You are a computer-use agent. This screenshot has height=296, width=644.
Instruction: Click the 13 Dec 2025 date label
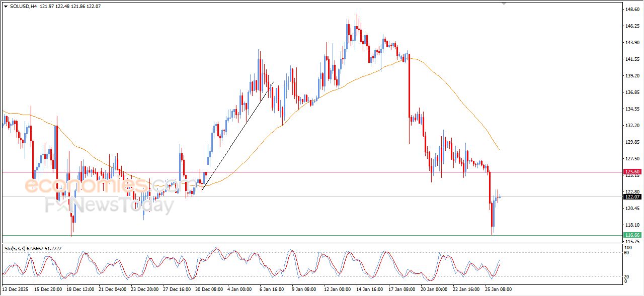(x=16, y=289)
